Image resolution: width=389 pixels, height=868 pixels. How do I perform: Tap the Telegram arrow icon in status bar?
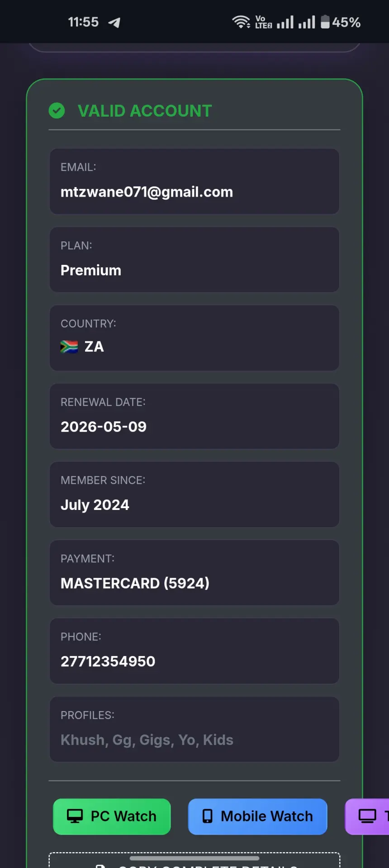114,22
